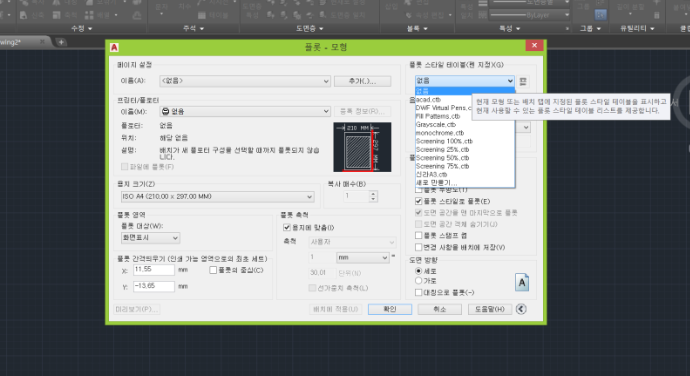
Task: Select Screening 100%.ctb plot style
Action: pyautogui.click(x=465, y=141)
